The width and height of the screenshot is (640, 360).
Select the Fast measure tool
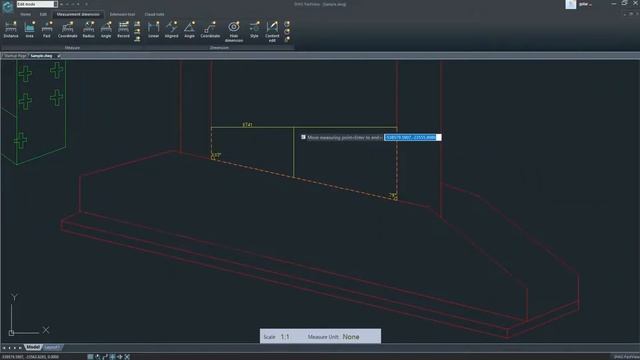(x=47, y=30)
